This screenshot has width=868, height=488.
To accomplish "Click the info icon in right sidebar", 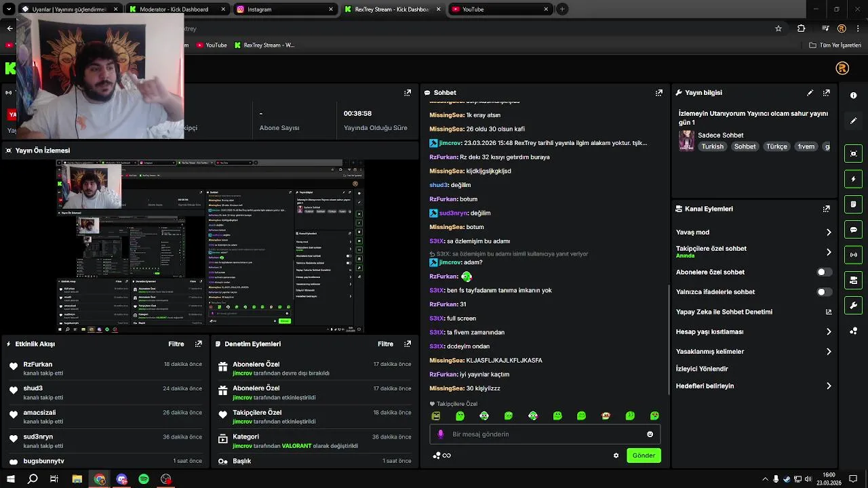I will pyautogui.click(x=853, y=96).
